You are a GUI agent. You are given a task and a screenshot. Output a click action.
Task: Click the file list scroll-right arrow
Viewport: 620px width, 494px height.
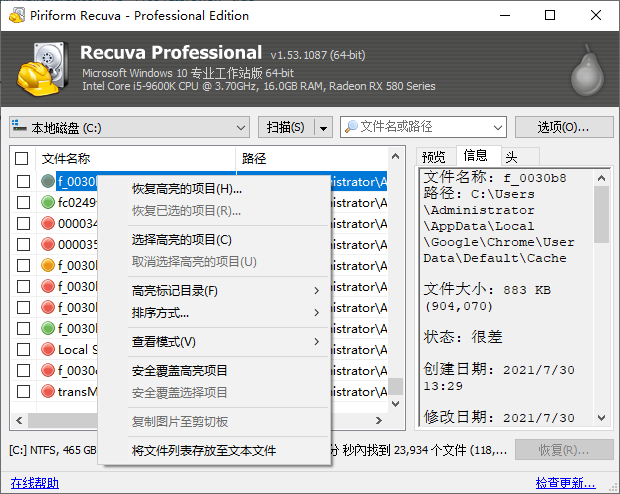[379, 420]
